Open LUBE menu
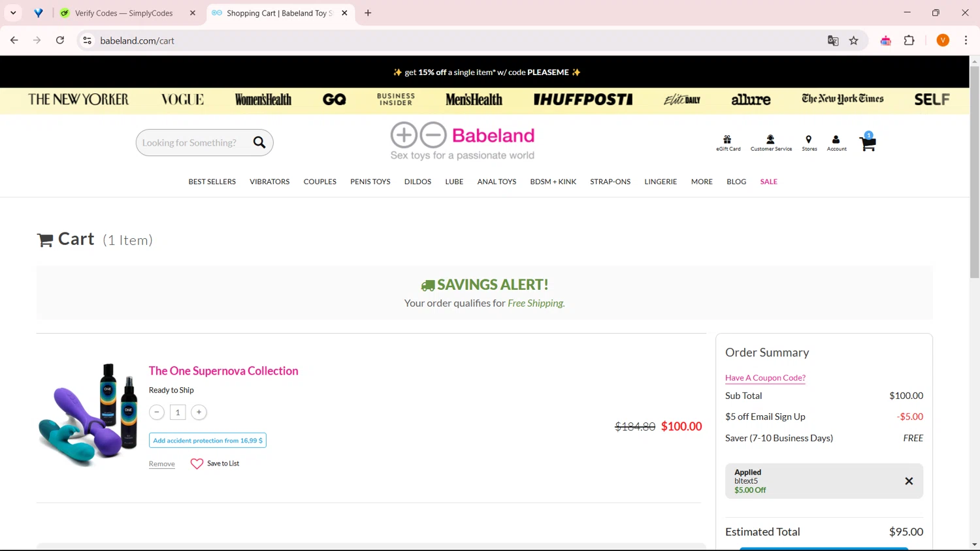The width and height of the screenshot is (980, 551). pyautogui.click(x=454, y=181)
